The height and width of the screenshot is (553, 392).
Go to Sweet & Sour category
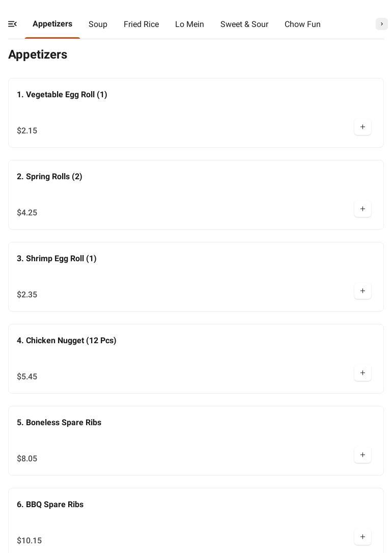click(x=244, y=24)
